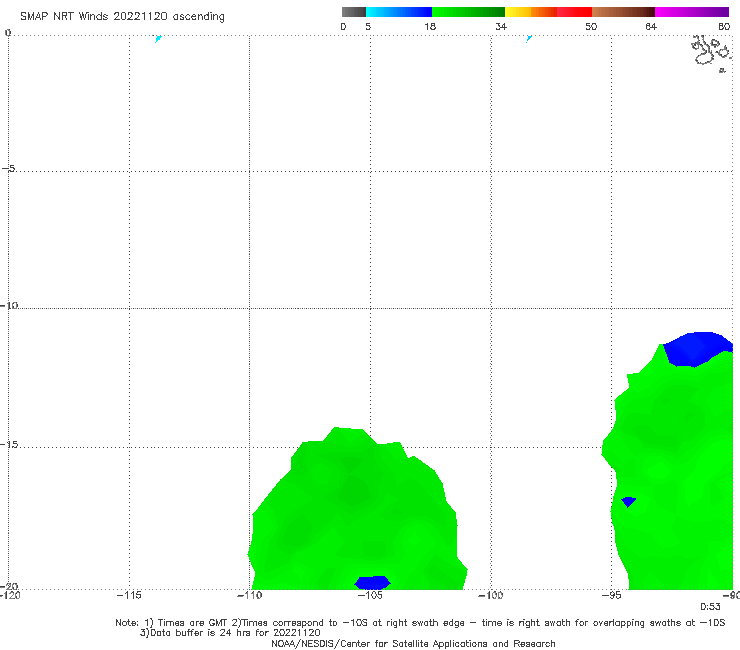Select the magenta-purple color bar segment

(x=692, y=12)
